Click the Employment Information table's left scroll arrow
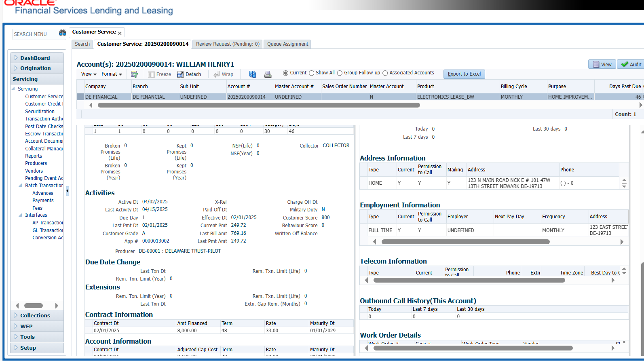The image size is (644, 361). point(374,242)
